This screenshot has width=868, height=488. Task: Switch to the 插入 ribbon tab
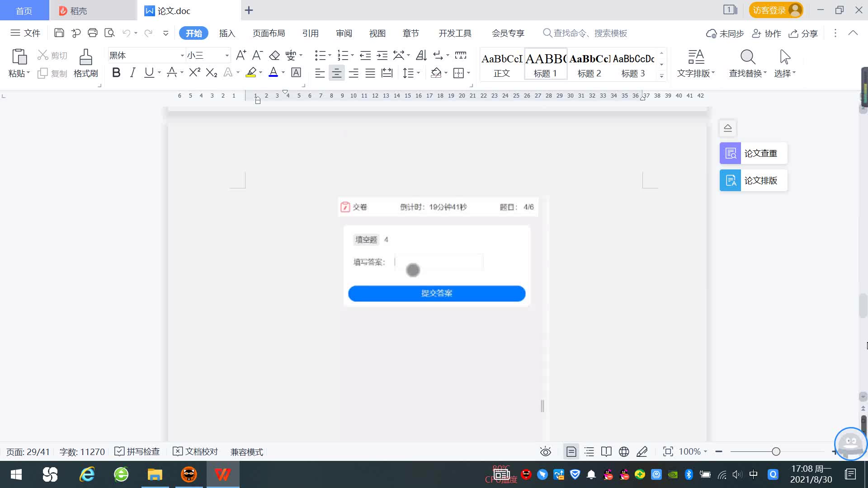(227, 33)
